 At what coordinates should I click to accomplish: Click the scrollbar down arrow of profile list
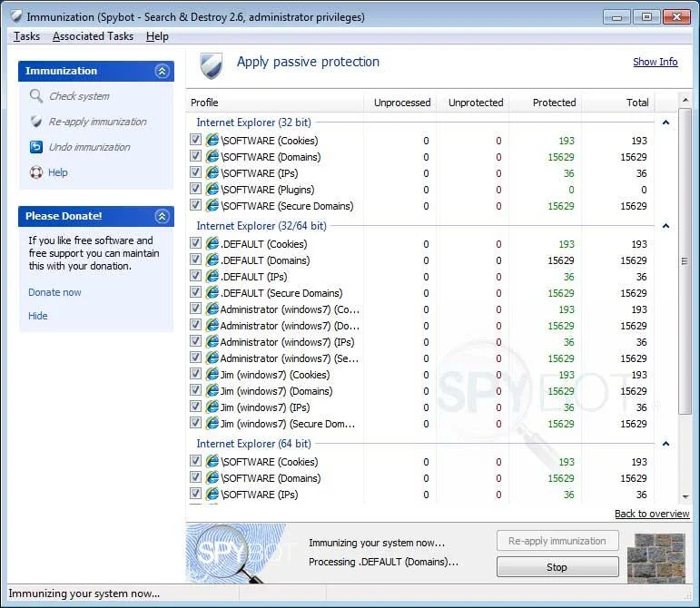[x=685, y=497]
